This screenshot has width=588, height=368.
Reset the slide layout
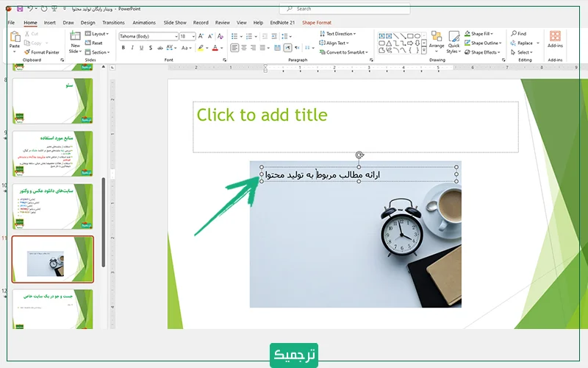(x=94, y=43)
